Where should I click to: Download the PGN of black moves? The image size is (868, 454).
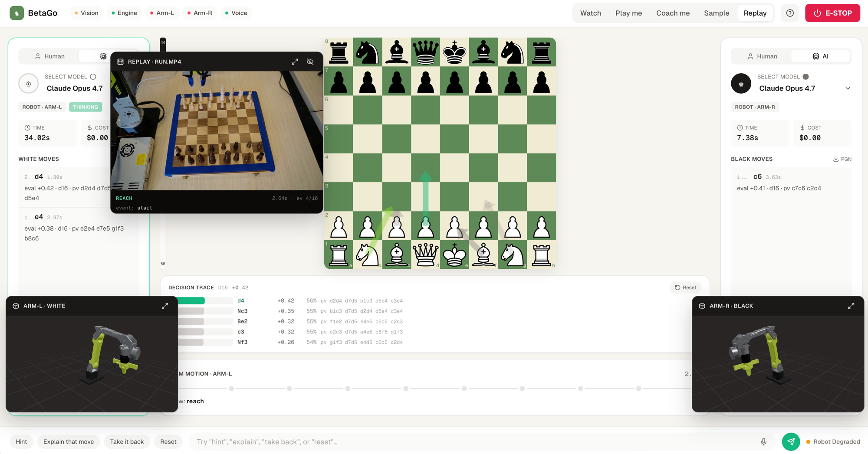point(842,159)
